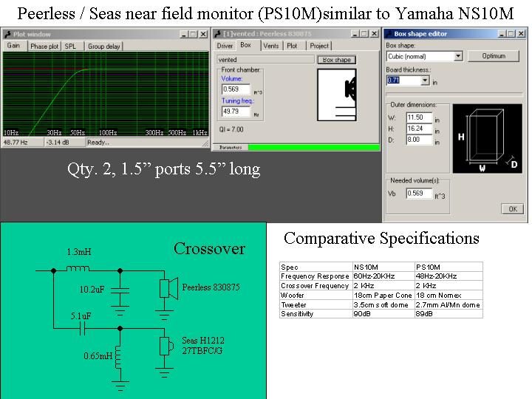Click the 2.7mm Al/Mn dome cell
Screen dimensions: 532x399
click(449, 304)
